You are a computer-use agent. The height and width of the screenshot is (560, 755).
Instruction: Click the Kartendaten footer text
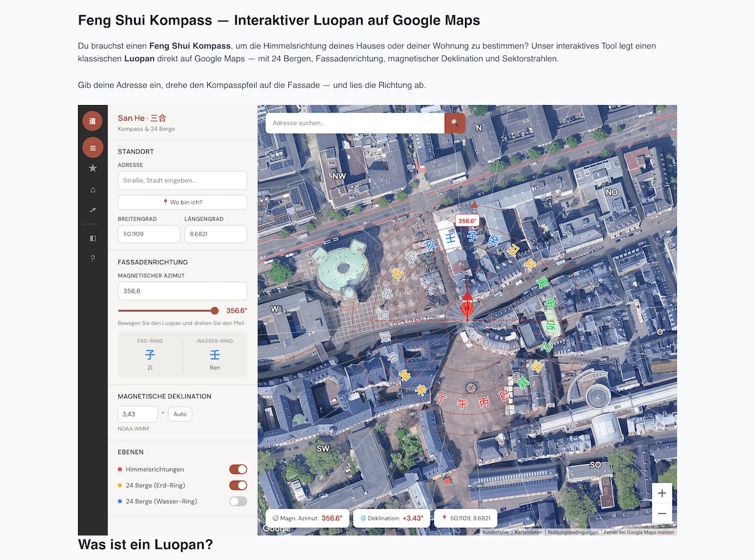point(528,532)
